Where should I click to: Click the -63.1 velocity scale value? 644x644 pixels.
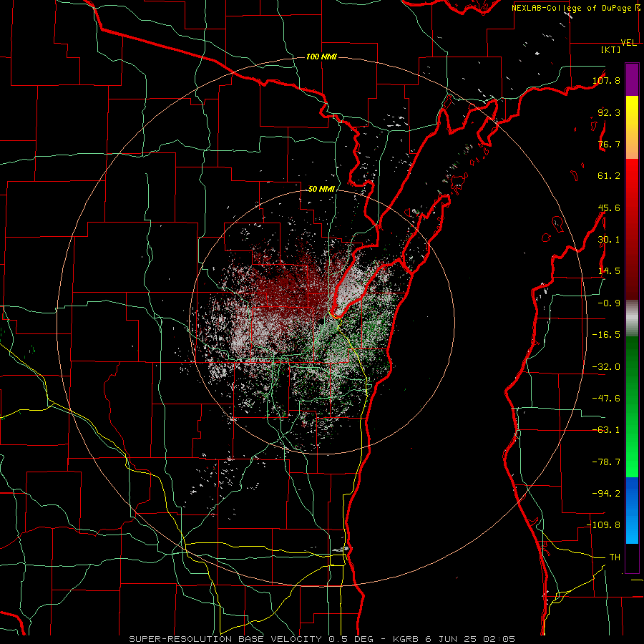pyautogui.click(x=606, y=430)
